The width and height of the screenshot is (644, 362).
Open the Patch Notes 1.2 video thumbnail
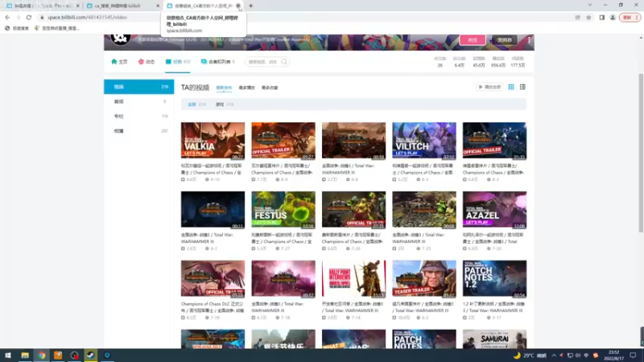tap(494, 278)
